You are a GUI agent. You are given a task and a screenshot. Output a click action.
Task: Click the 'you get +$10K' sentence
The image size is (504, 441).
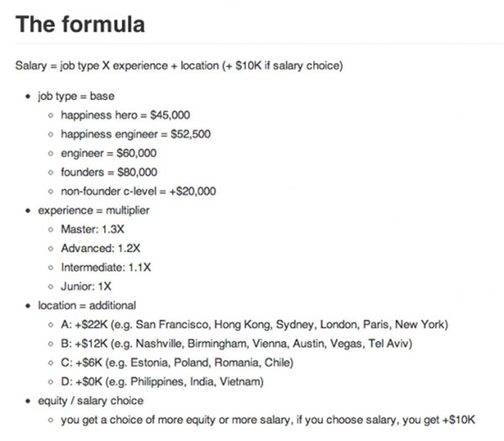[268, 420]
